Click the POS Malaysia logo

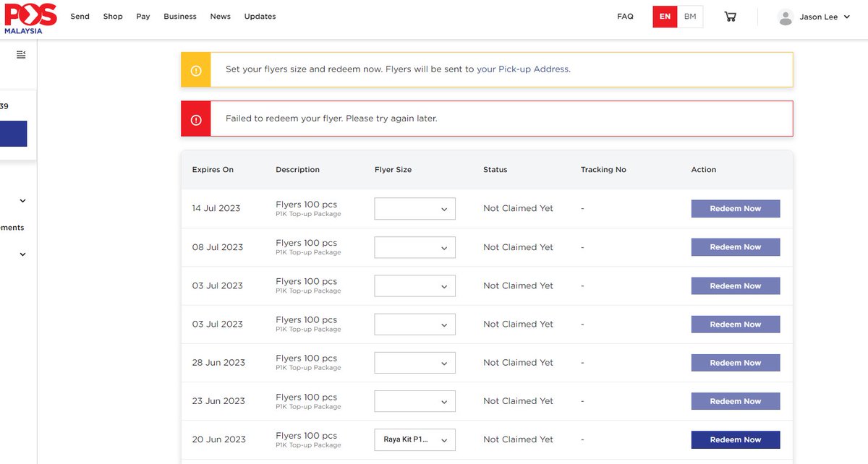[30, 19]
